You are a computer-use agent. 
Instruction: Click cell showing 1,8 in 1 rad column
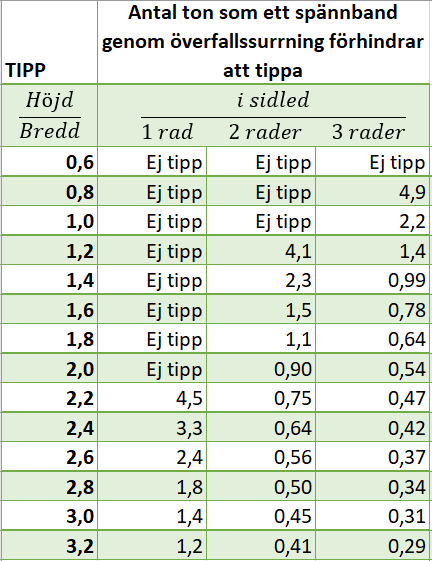[x=152, y=486]
